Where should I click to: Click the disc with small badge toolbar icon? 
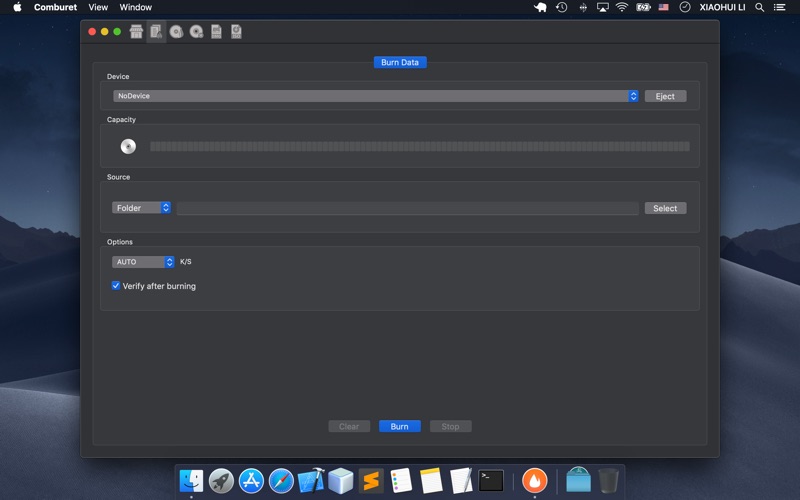tap(196, 32)
